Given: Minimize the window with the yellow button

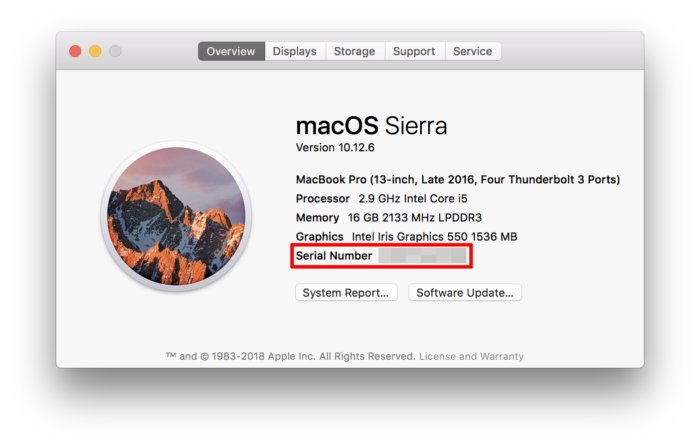Looking at the screenshot, I should (95, 51).
